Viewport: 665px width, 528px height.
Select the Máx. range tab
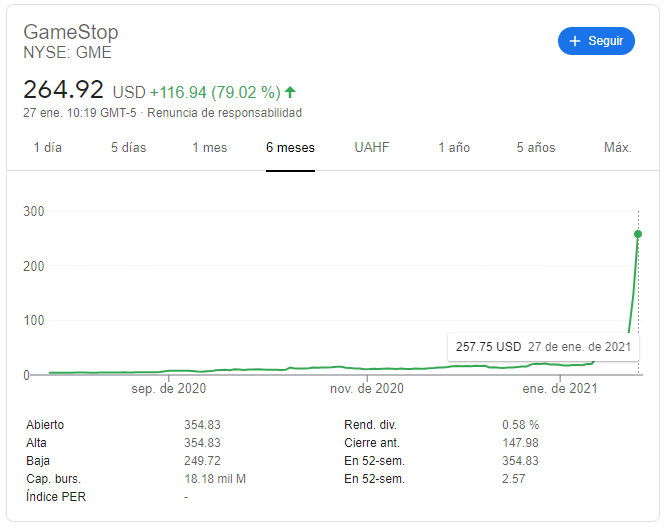click(618, 148)
